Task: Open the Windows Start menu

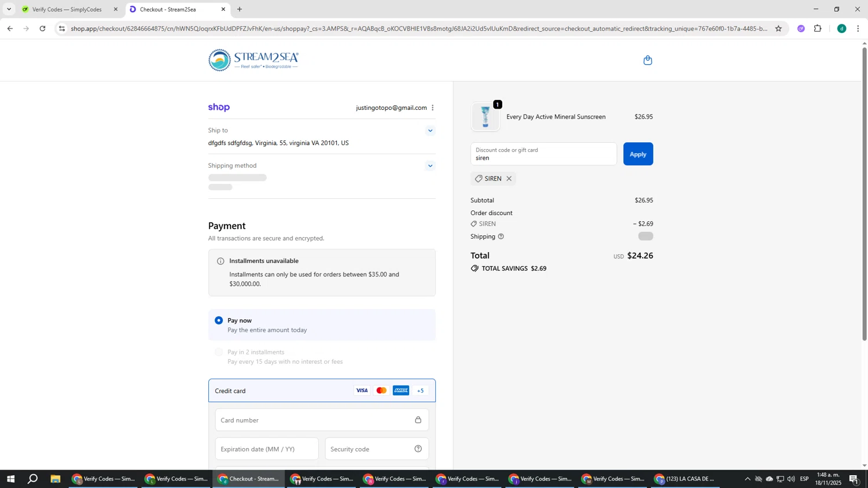Action: pos(10,479)
